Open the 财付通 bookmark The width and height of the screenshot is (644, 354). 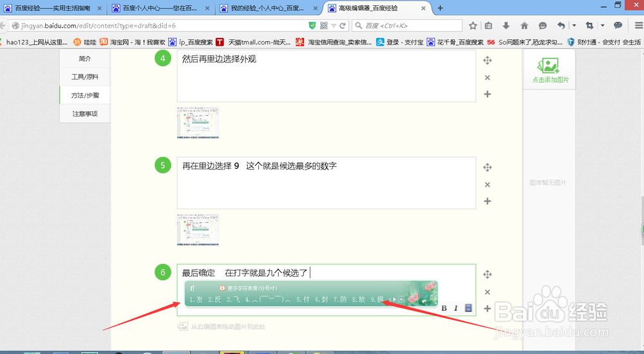pyautogui.click(x=604, y=42)
